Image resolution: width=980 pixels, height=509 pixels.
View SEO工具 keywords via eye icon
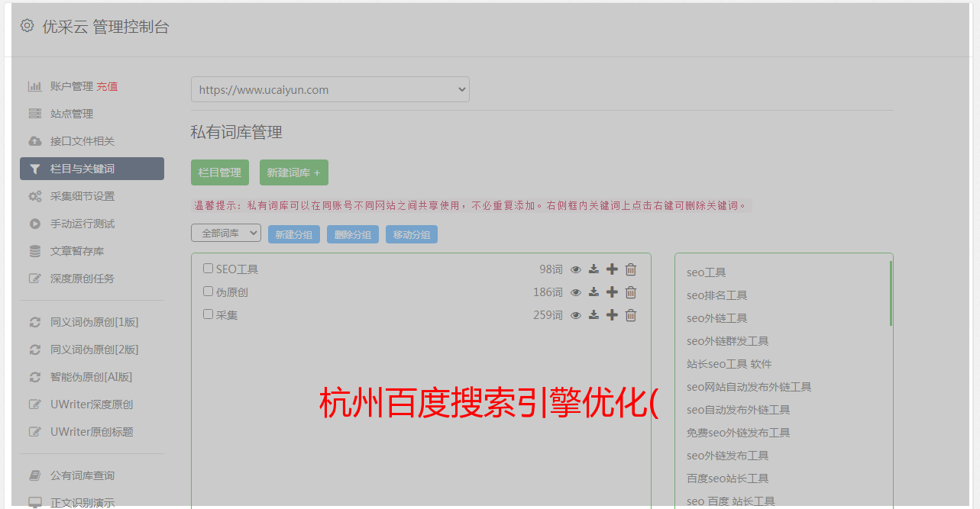pos(576,269)
